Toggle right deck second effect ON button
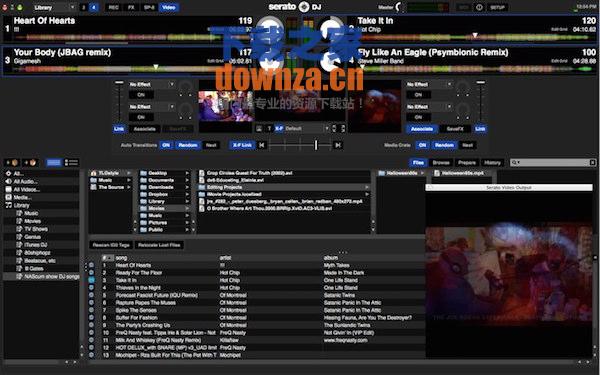 pyautogui.click(x=418, y=117)
